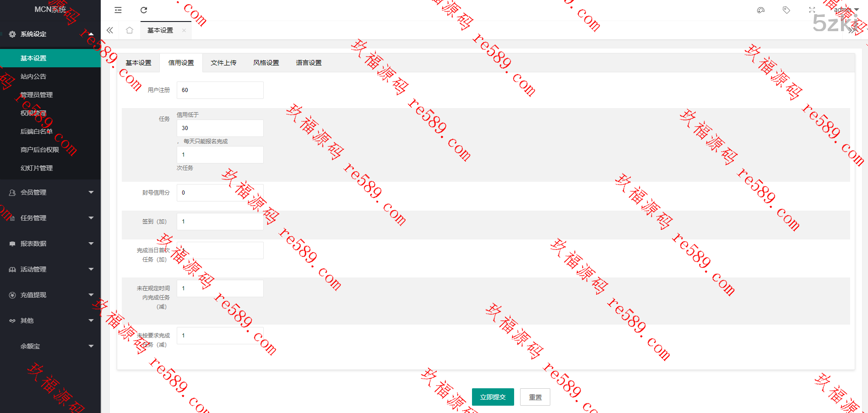The image size is (868, 413).
Task: Select the 语言设置 tab
Action: click(x=309, y=63)
